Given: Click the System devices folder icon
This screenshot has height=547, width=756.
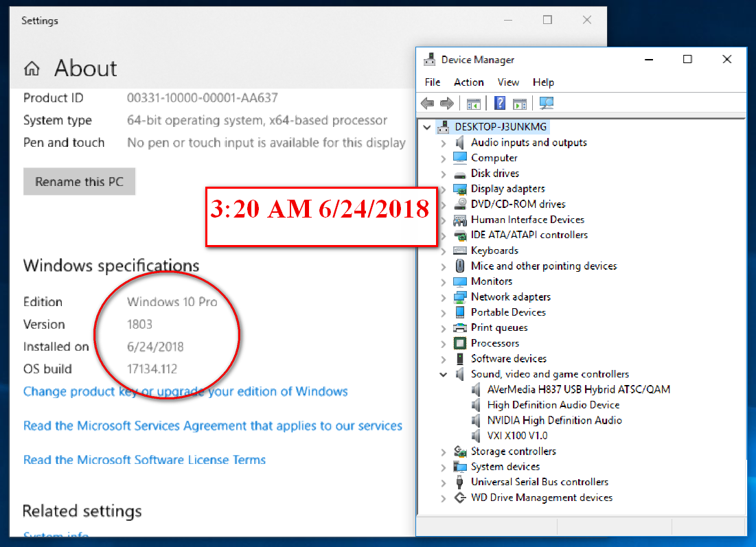Looking at the screenshot, I should pos(460,467).
